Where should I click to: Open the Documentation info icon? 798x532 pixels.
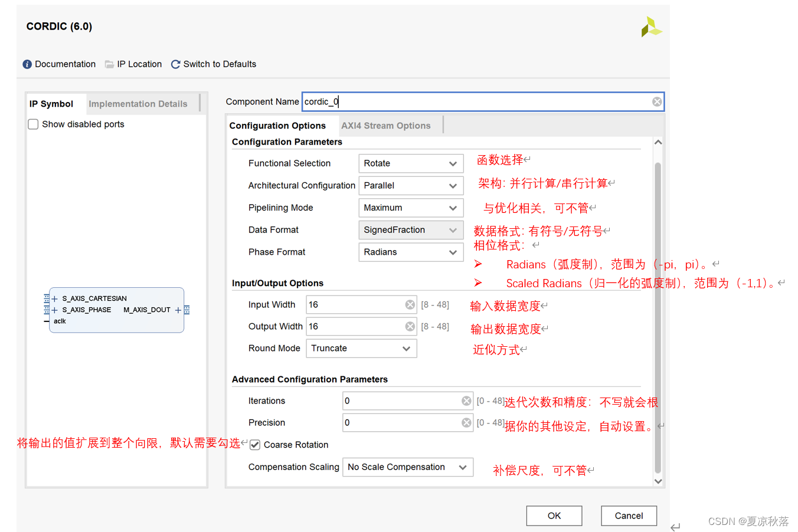(x=27, y=64)
